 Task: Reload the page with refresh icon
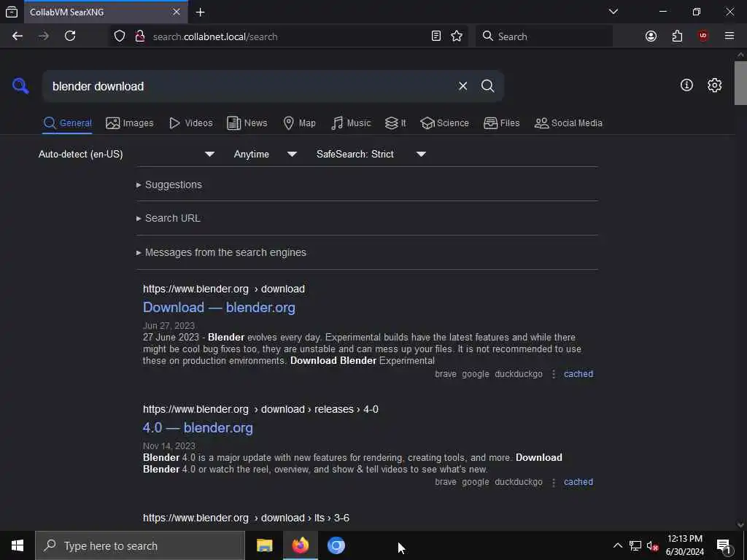click(70, 36)
